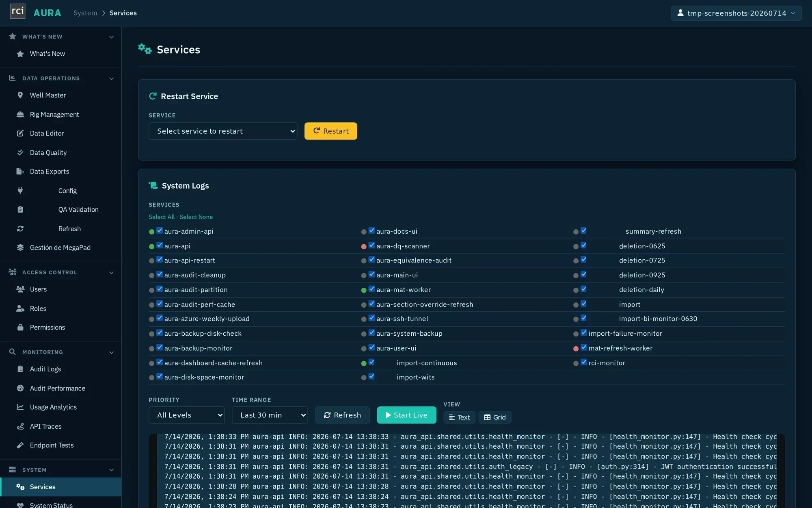Uncheck the aura-ssh-tunnel checkbox

pos(371,318)
